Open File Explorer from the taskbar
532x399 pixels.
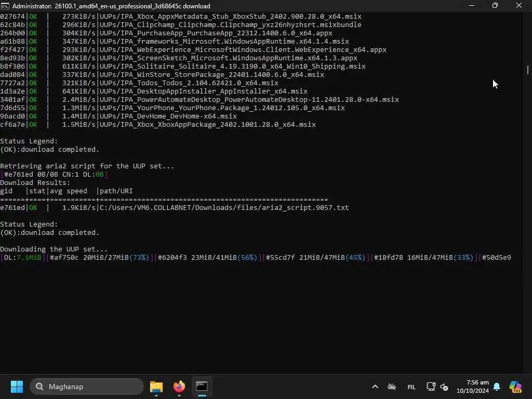click(156, 387)
